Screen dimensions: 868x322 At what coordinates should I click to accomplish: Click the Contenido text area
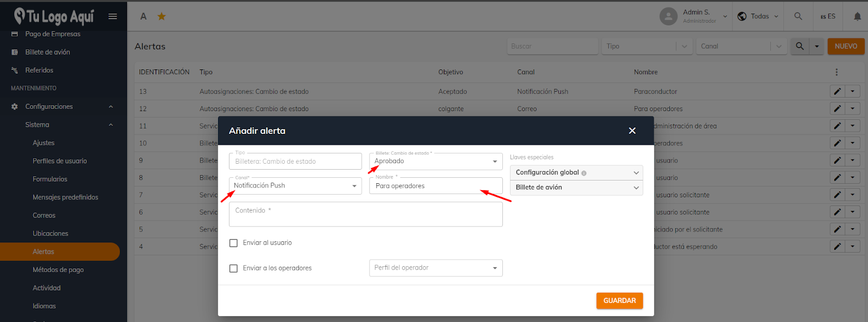(x=366, y=214)
